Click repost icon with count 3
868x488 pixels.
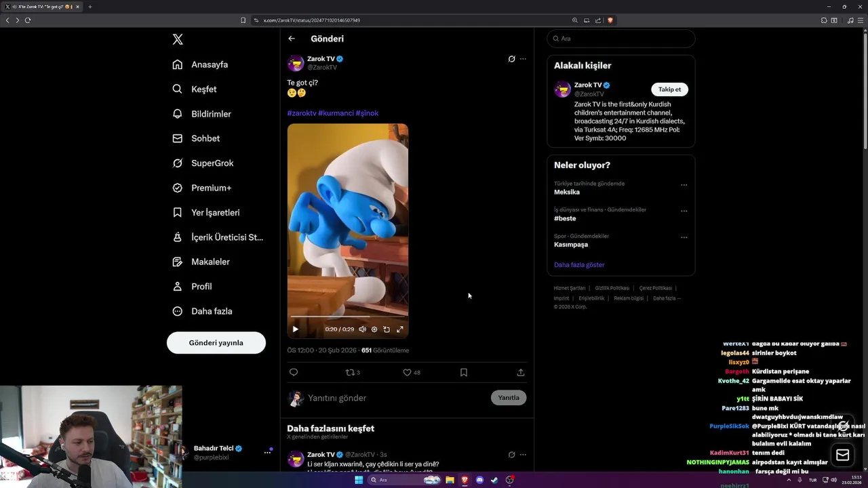[353, 372]
